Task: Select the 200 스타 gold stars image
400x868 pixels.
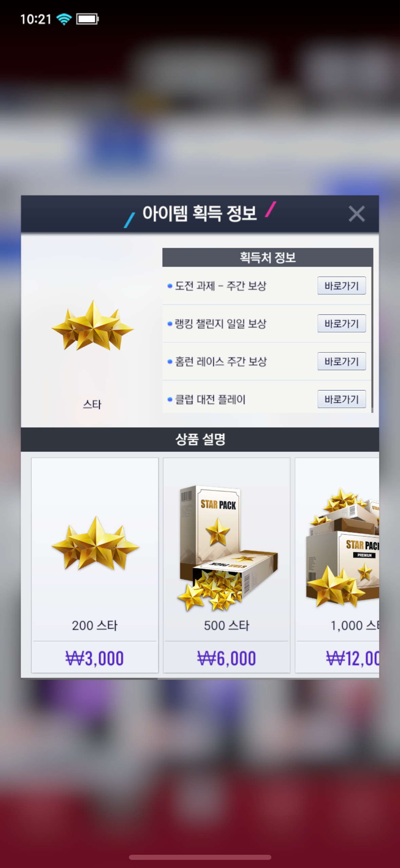Action: tap(95, 543)
